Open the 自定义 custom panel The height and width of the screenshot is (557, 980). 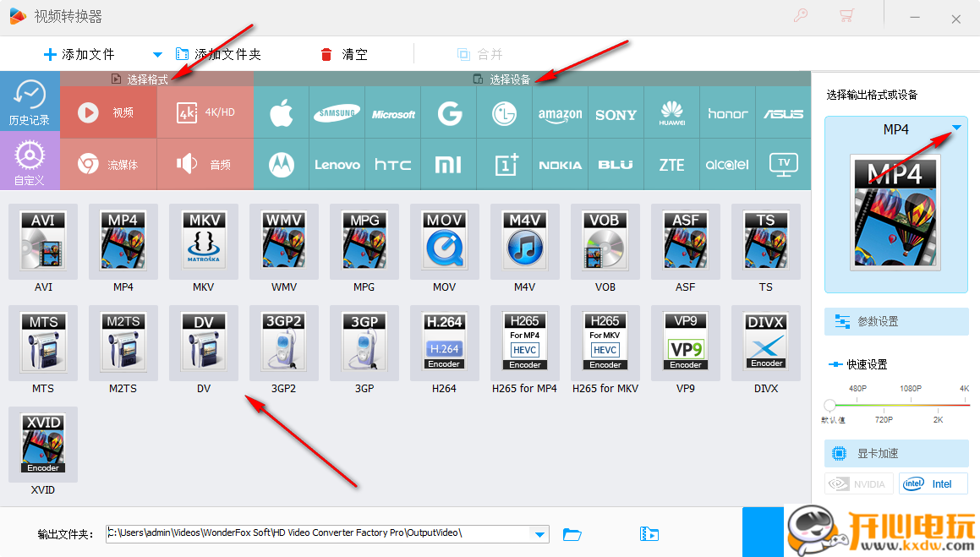pos(30,161)
